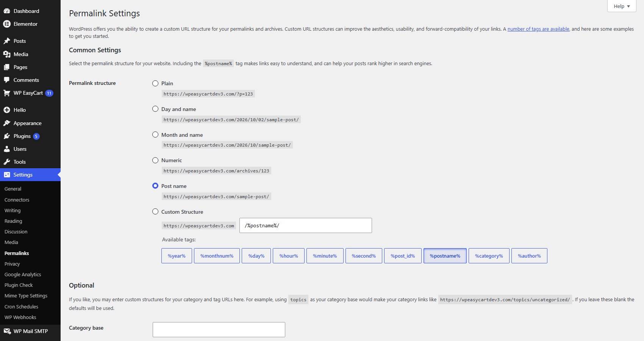Click the Plain example URL ?p=123

(x=208, y=94)
